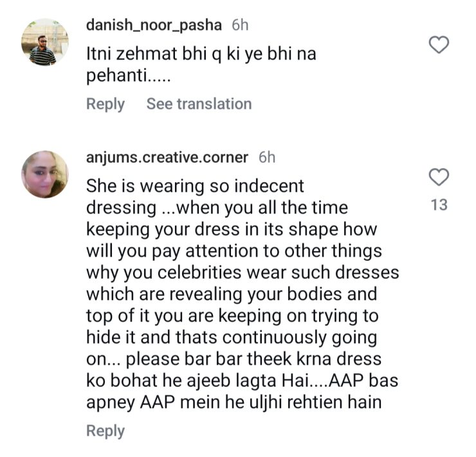Like anjums.creative.corner's comment with the heart
This screenshot has height=457, width=476.
pyautogui.click(x=439, y=177)
